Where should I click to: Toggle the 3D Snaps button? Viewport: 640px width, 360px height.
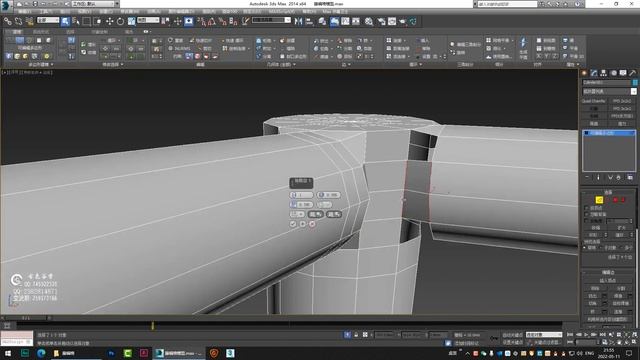click(201, 21)
